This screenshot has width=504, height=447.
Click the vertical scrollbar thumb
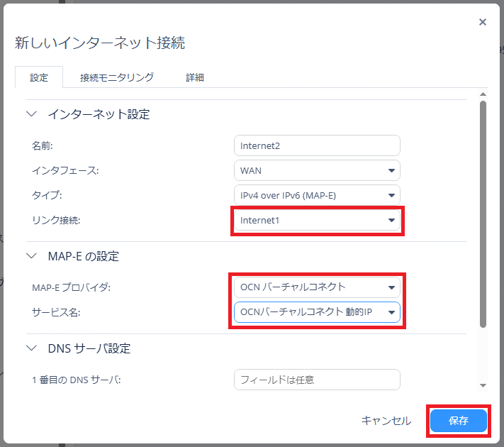pos(483,213)
